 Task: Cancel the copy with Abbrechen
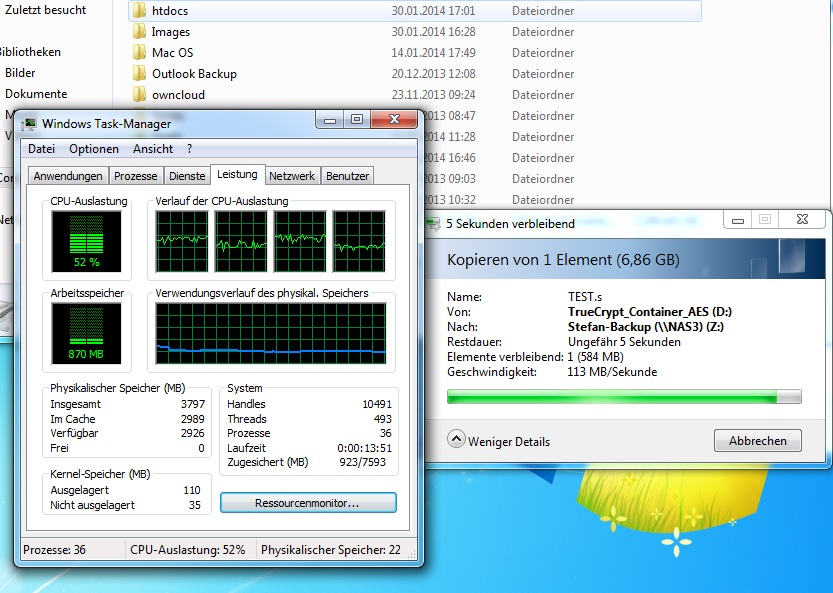[758, 440]
